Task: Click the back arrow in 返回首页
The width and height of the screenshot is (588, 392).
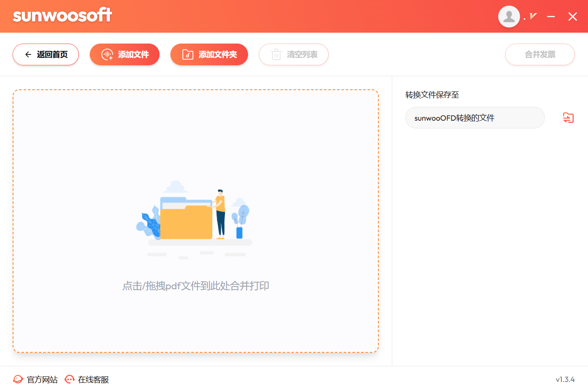Action: point(28,54)
